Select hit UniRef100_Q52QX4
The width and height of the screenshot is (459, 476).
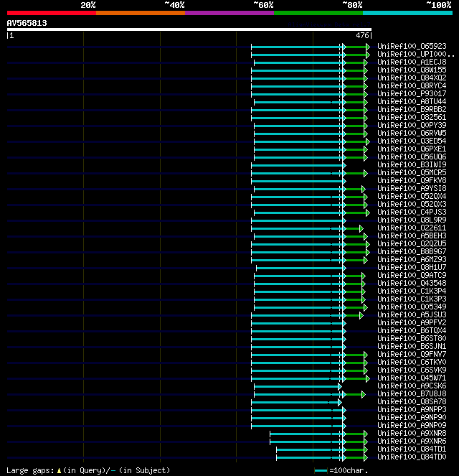(x=412, y=196)
